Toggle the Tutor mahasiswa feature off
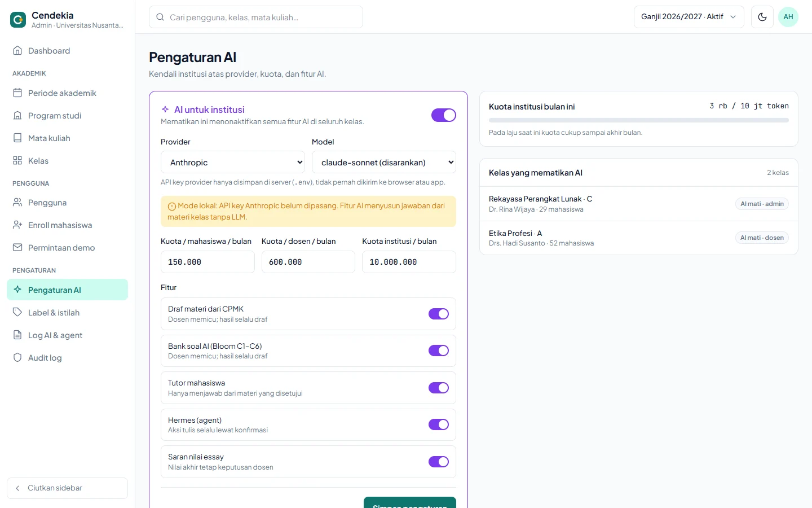Viewport: 812px width, 508px height. pos(439,388)
